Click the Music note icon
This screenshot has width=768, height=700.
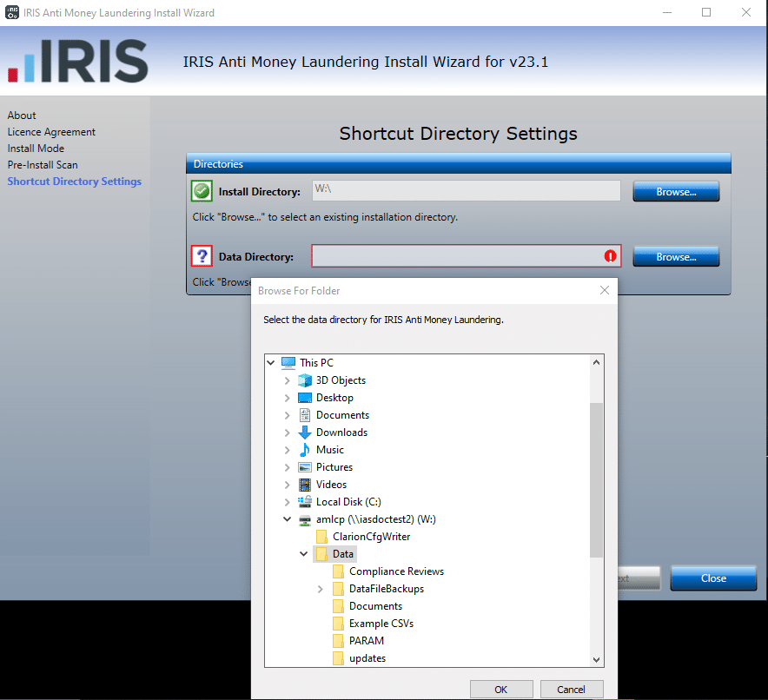pyautogui.click(x=305, y=450)
